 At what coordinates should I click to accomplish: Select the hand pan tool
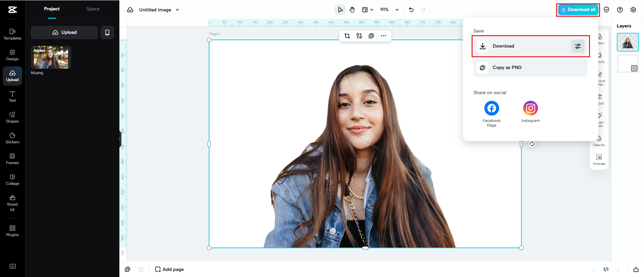pyautogui.click(x=352, y=10)
